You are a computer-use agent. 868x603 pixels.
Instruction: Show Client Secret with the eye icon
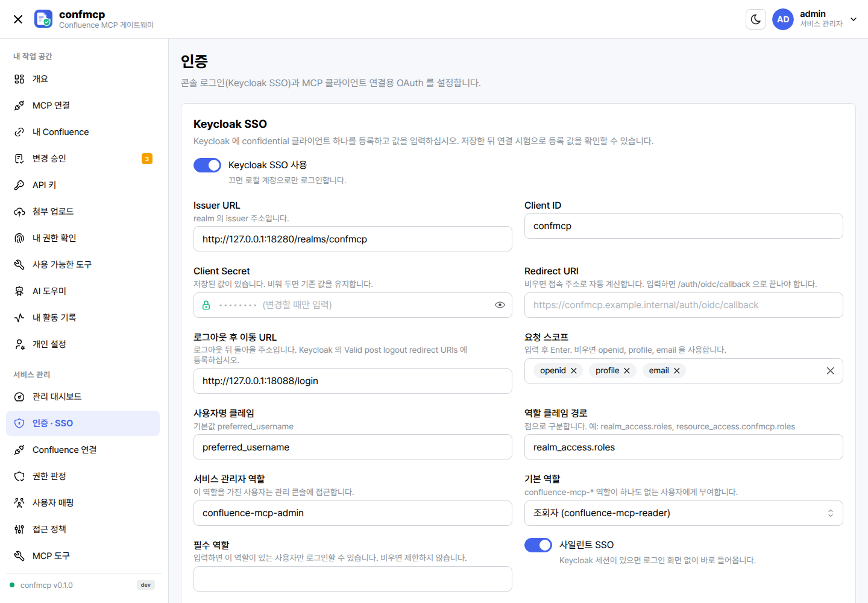(500, 305)
